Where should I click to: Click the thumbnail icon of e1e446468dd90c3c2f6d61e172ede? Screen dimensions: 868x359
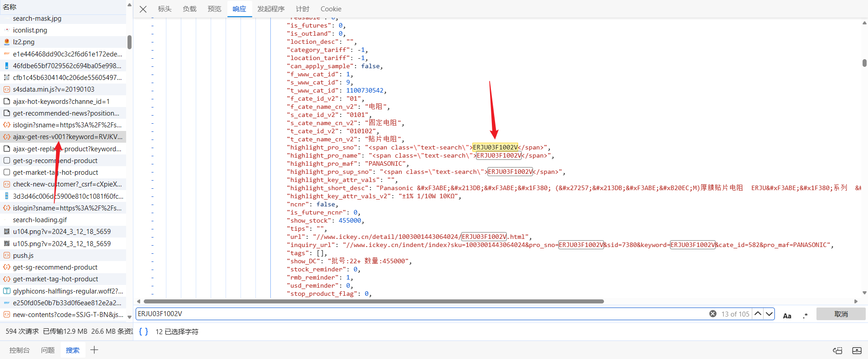(x=7, y=54)
